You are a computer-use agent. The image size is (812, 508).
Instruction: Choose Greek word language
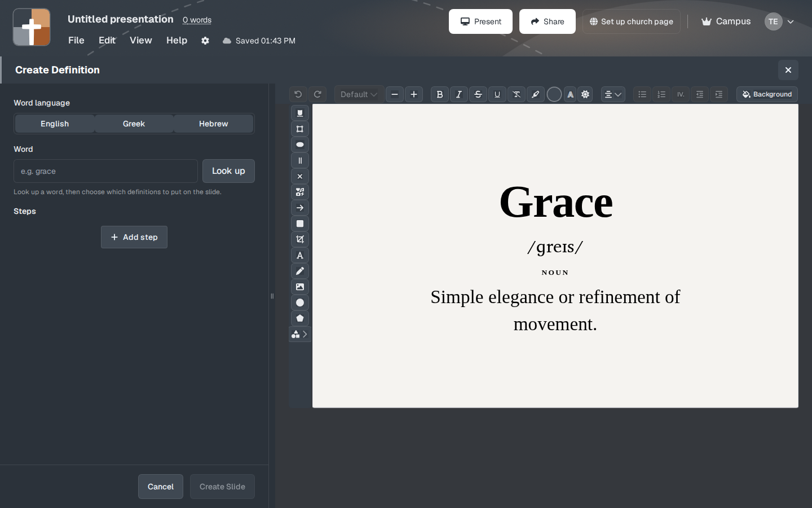click(134, 124)
